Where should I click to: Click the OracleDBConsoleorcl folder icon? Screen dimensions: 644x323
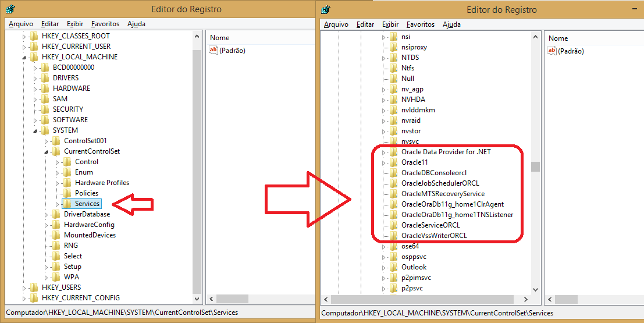tap(394, 173)
